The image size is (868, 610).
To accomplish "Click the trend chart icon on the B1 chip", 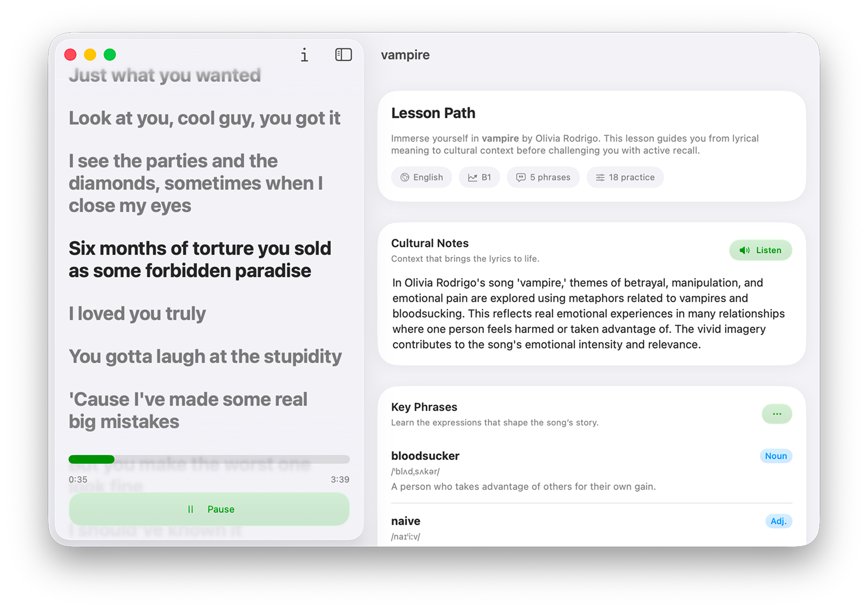I will [472, 177].
